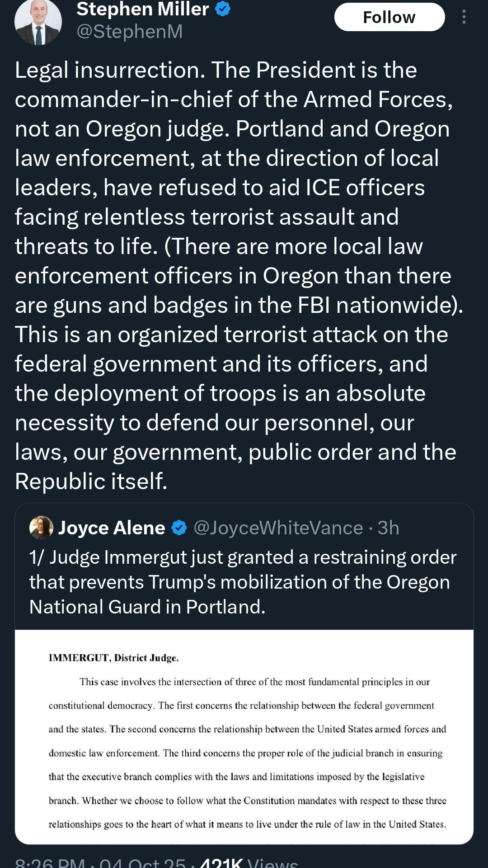Viewport: 488px width, 868px height.
Task: Enlarge the court document image
Action: [x=244, y=737]
